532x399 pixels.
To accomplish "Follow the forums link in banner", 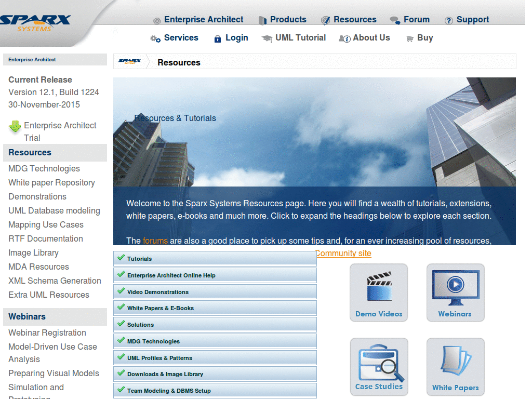I will coord(155,241).
